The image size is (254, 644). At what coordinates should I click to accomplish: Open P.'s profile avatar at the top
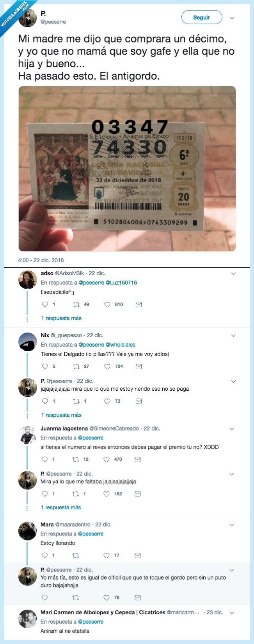click(x=27, y=18)
